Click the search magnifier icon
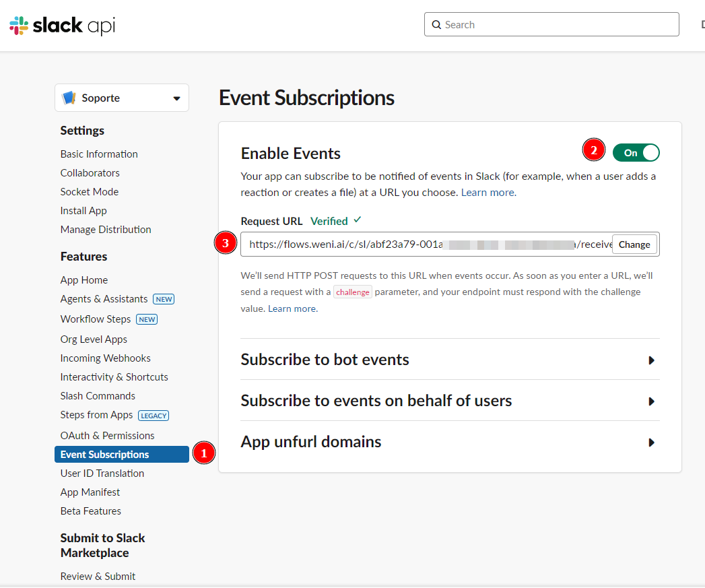 (437, 25)
